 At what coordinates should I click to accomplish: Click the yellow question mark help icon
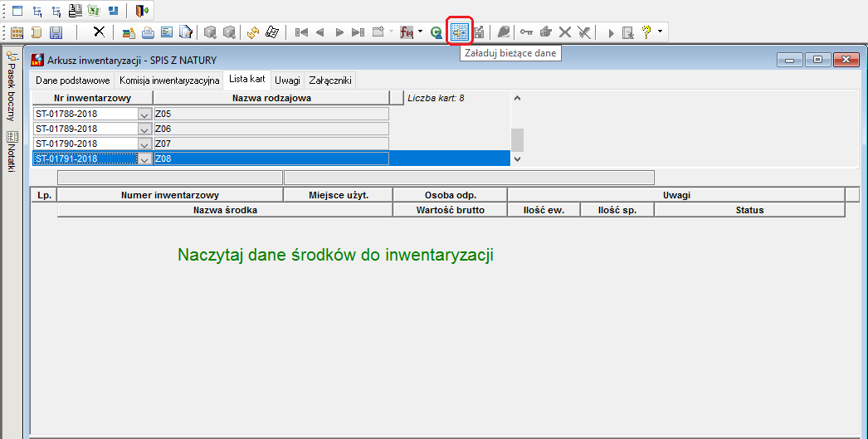coord(646,32)
